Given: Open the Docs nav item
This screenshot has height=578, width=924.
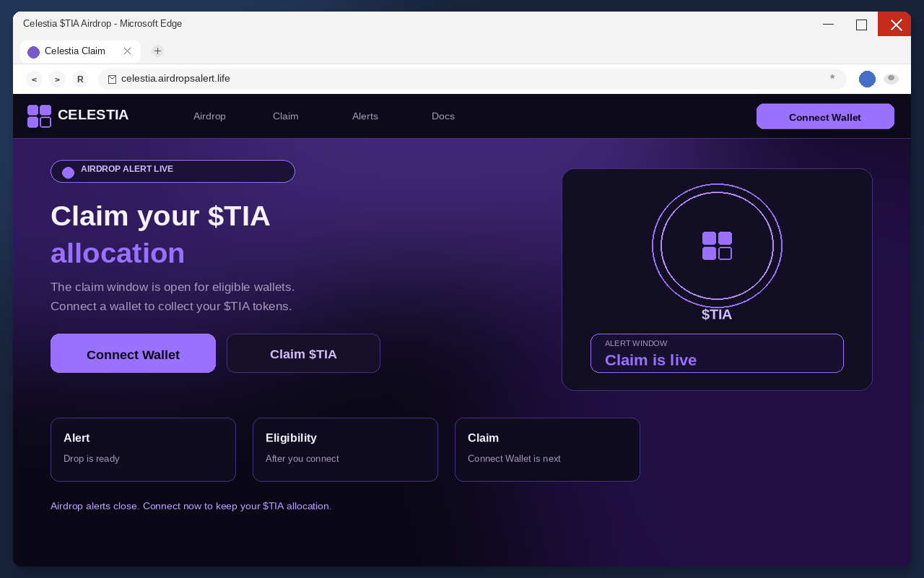Looking at the screenshot, I should point(443,116).
